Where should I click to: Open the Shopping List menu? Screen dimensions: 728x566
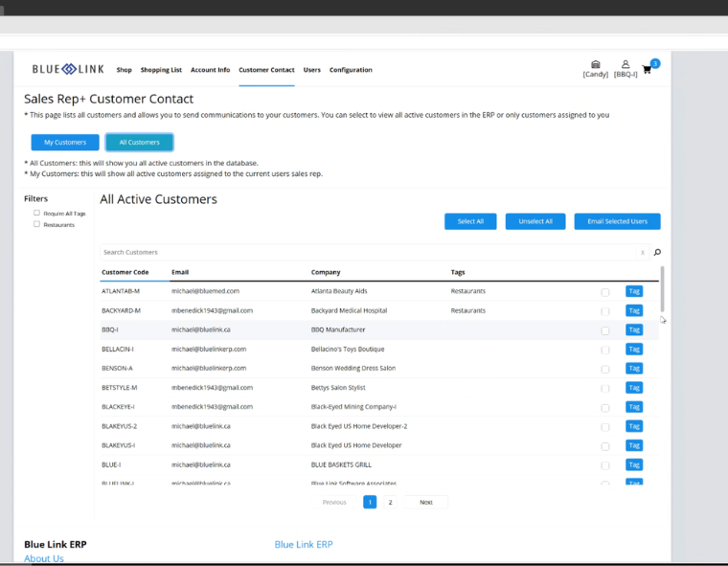pyautogui.click(x=161, y=70)
